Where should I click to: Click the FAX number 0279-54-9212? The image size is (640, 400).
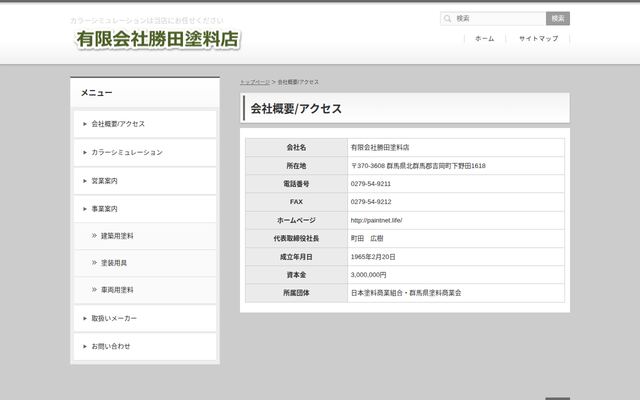(371, 202)
